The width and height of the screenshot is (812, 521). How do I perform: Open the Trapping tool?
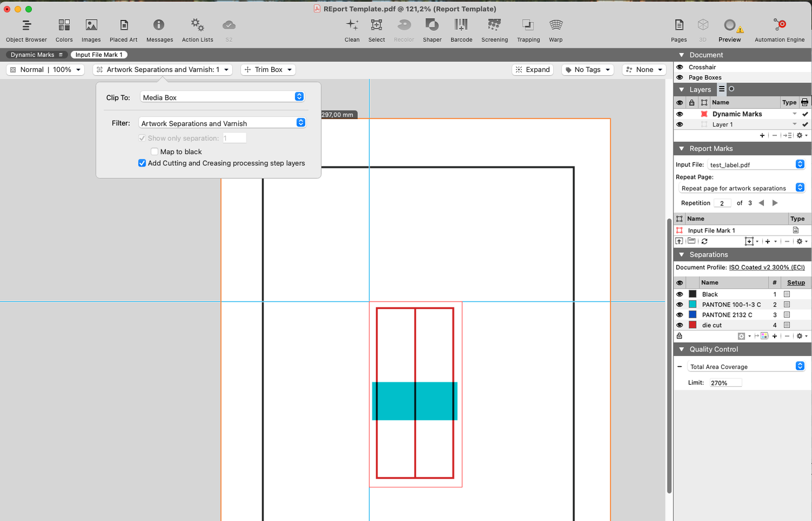coord(528,30)
